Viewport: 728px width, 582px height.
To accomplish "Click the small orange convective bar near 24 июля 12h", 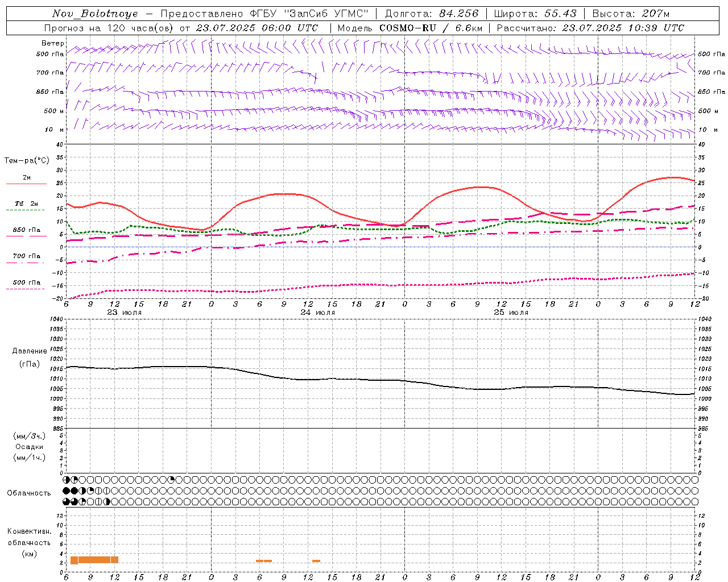I will [316, 561].
